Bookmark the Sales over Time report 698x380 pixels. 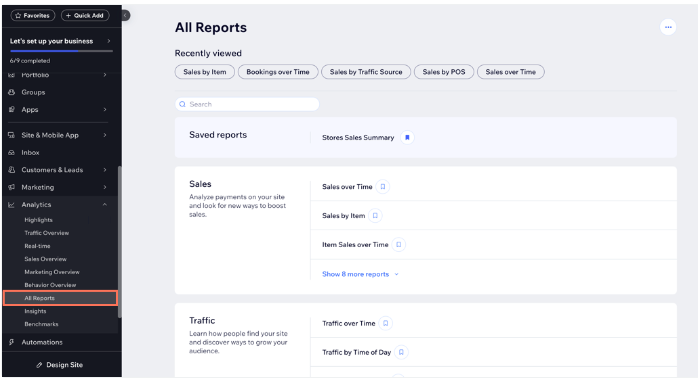pos(382,186)
